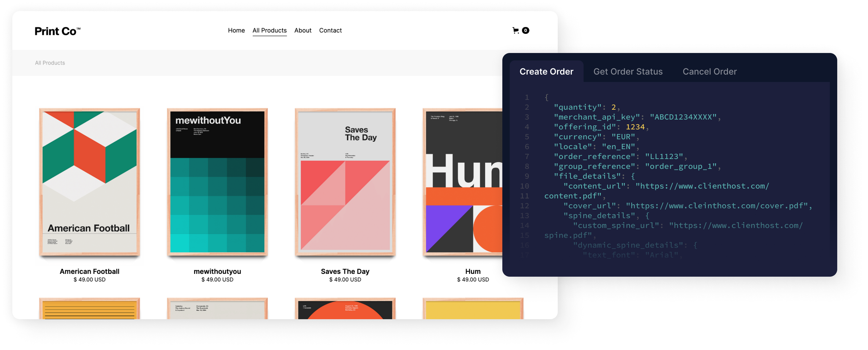
Task: Click the Hum product title
Action: coord(472,271)
